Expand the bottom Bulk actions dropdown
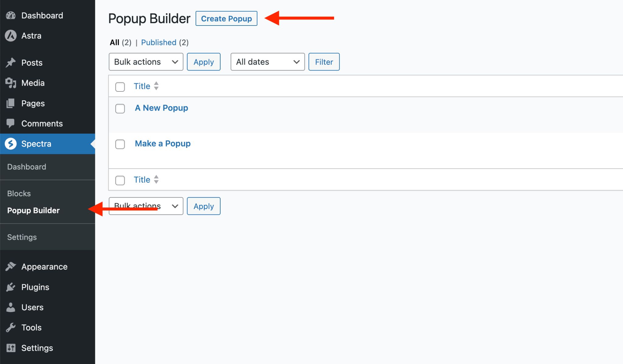This screenshot has width=623, height=364. point(145,206)
